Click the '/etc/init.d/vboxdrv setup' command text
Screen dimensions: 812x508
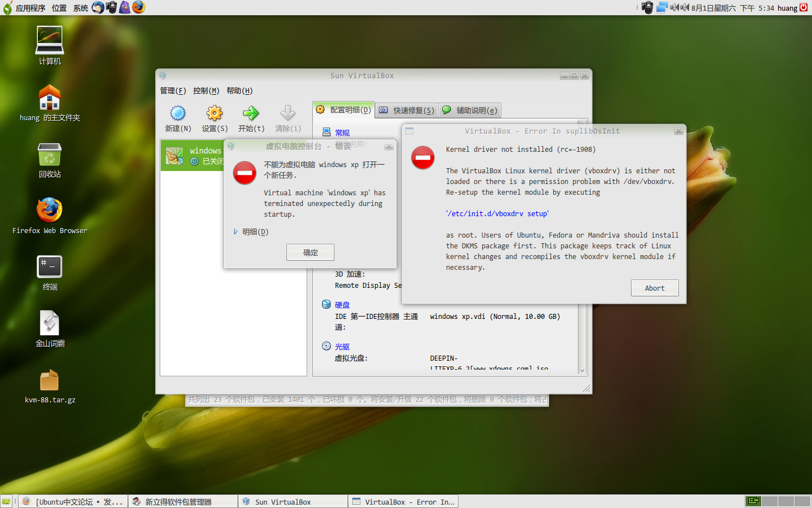point(497,214)
